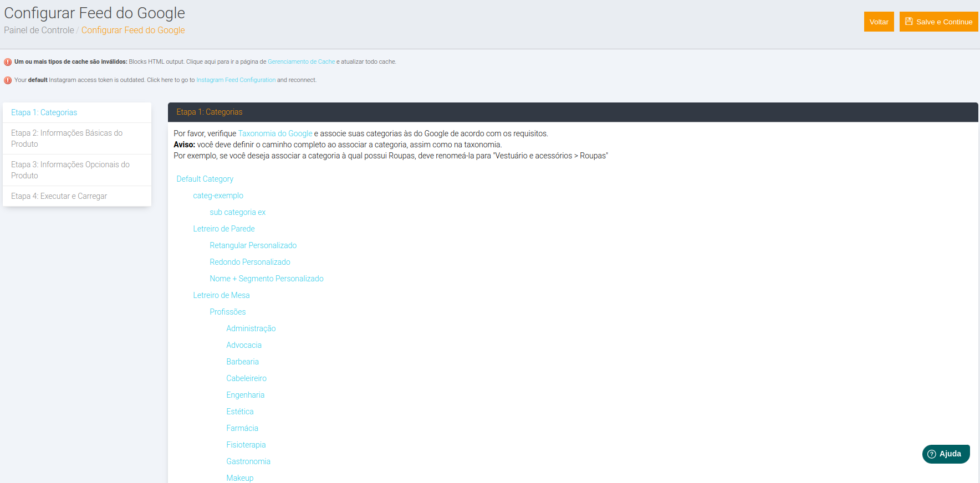Viewport: 980px width, 483px height.
Task: Select the Letreiro de Parede category
Action: [x=223, y=229]
